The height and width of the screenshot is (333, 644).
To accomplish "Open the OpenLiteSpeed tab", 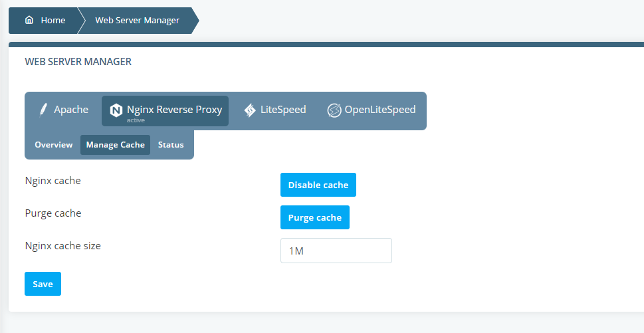I will [372, 111].
